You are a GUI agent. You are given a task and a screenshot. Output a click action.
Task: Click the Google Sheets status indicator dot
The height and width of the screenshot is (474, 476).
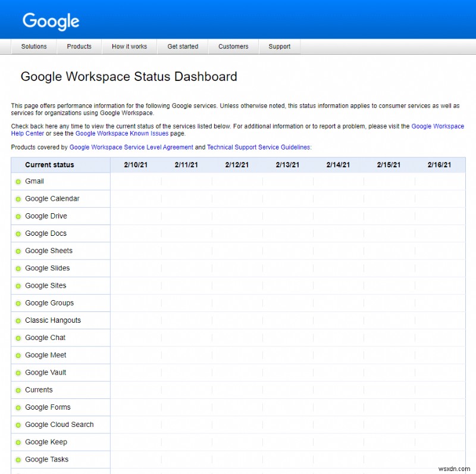pyautogui.click(x=18, y=251)
